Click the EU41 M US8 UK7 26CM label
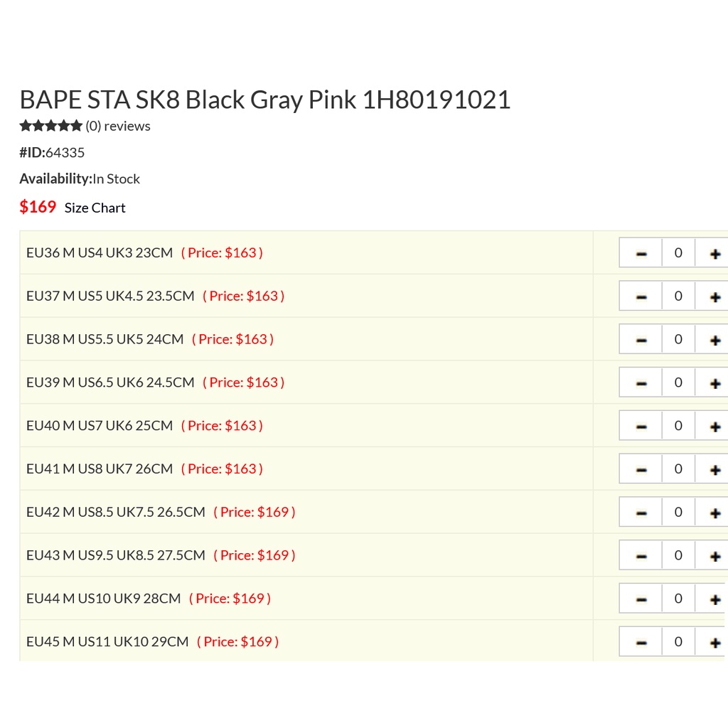 pyautogui.click(x=100, y=469)
